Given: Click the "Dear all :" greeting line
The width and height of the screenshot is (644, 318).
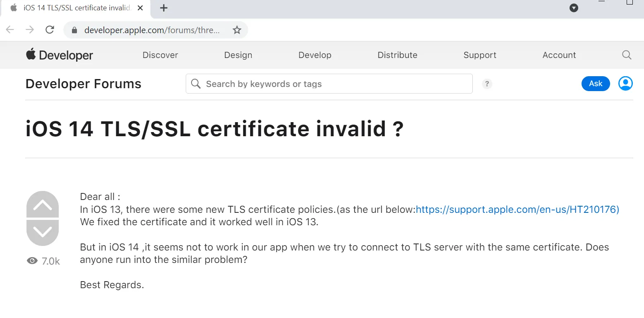Looking at the screenshot, I should tap(100, 197).
